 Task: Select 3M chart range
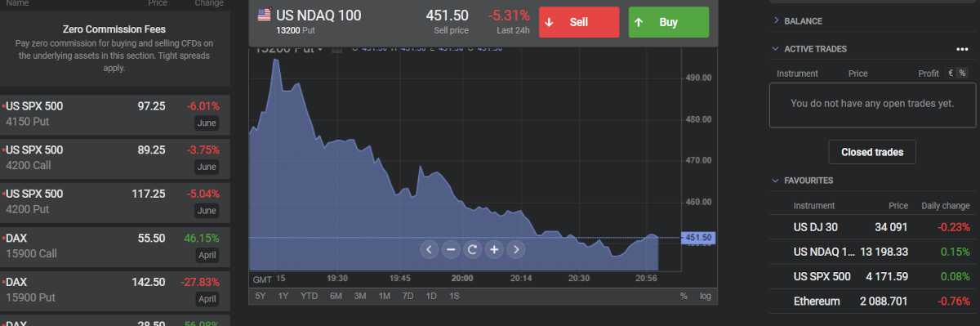point(360,296)
